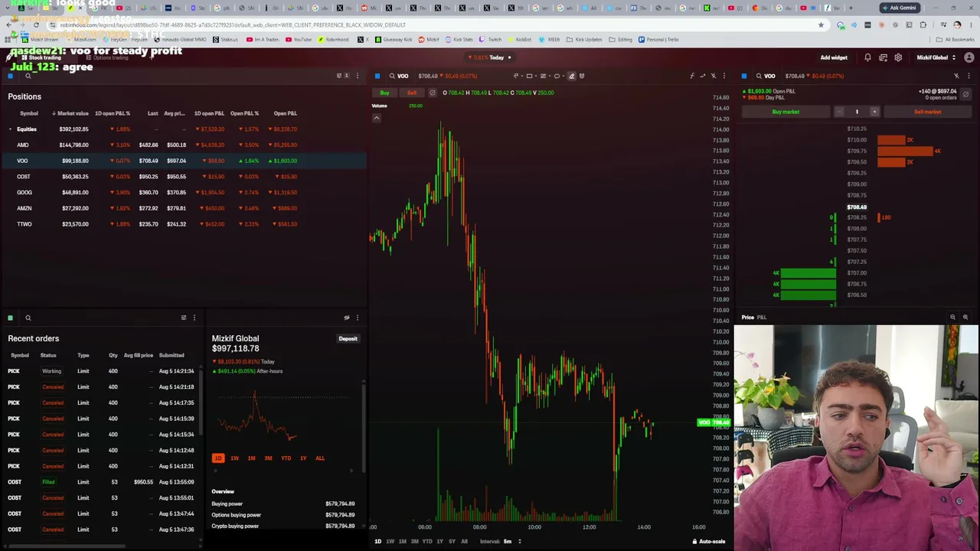
Task: Select 1M range on the account chart
Action: pos(251,458)
